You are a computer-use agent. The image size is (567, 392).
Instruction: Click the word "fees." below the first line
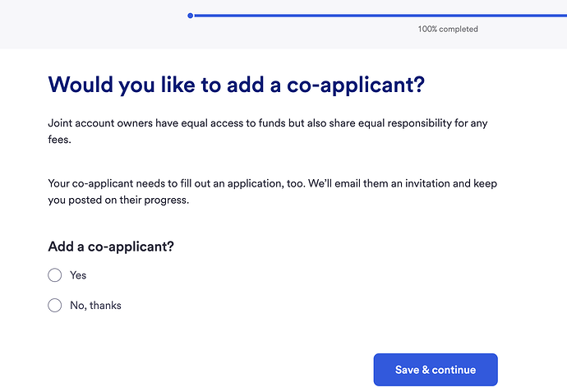coord(60,140)
